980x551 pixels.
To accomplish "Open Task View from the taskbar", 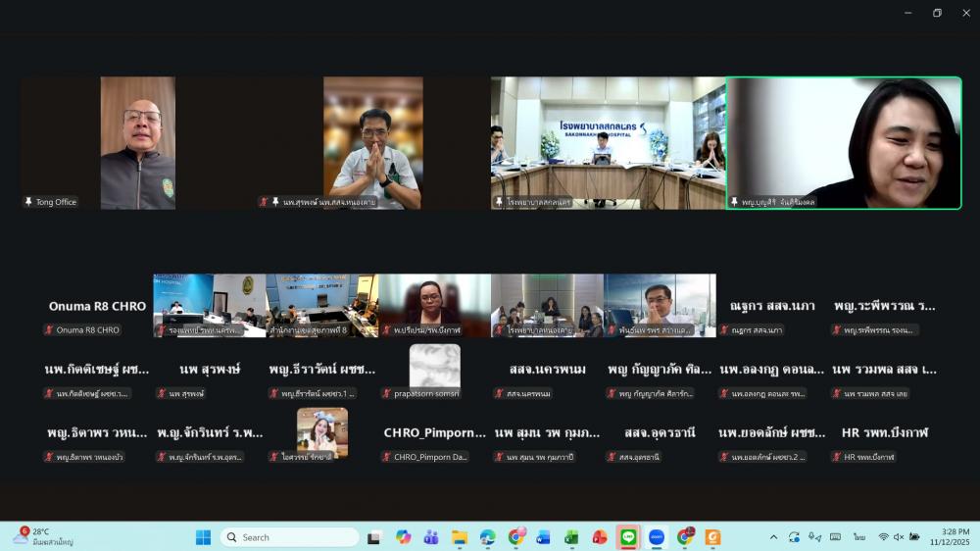I will tap(374, 537).
